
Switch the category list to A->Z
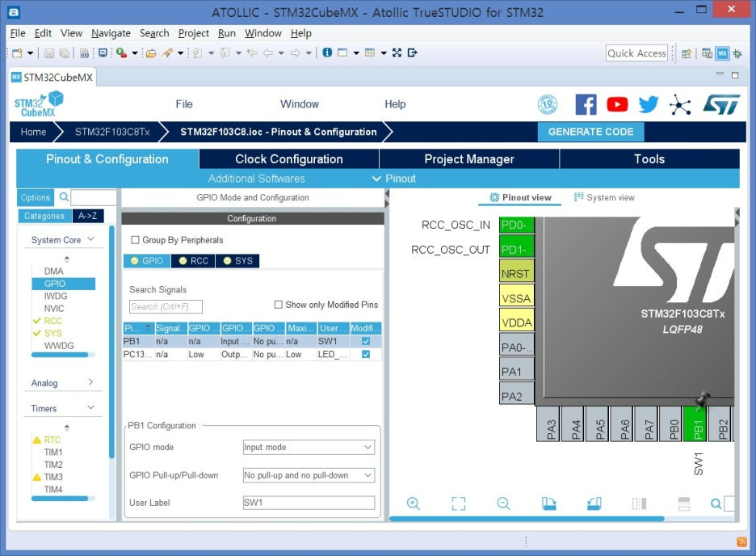click(88, 216)
